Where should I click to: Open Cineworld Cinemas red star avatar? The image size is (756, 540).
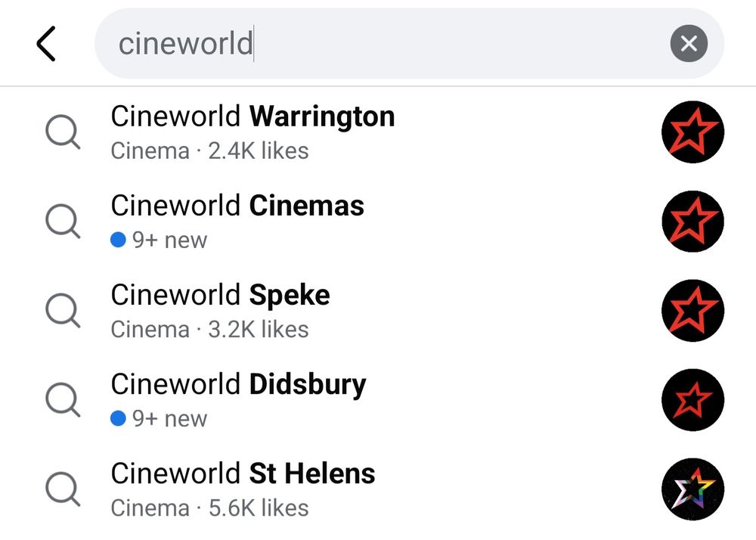tap(692, 222)
